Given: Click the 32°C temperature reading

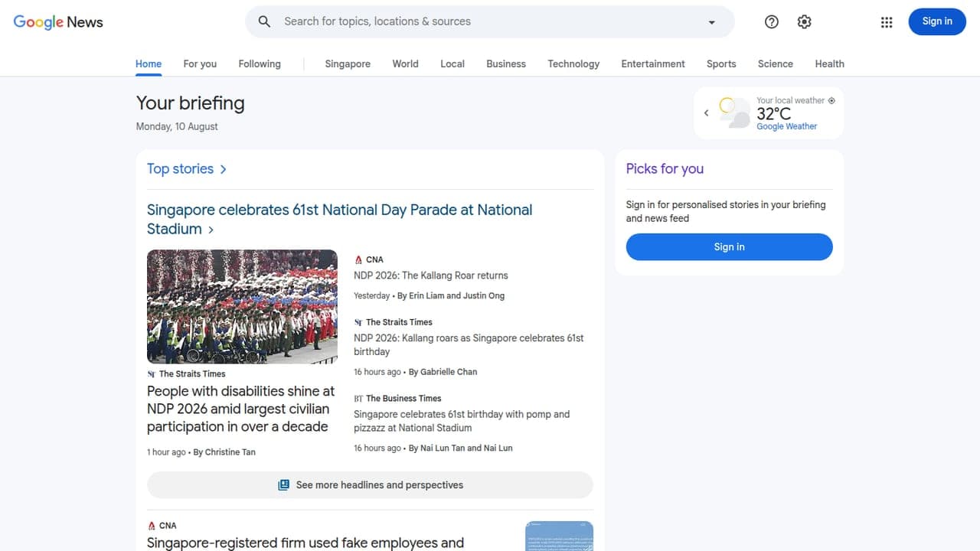Looking at the screenshot, I should (773, 114).
